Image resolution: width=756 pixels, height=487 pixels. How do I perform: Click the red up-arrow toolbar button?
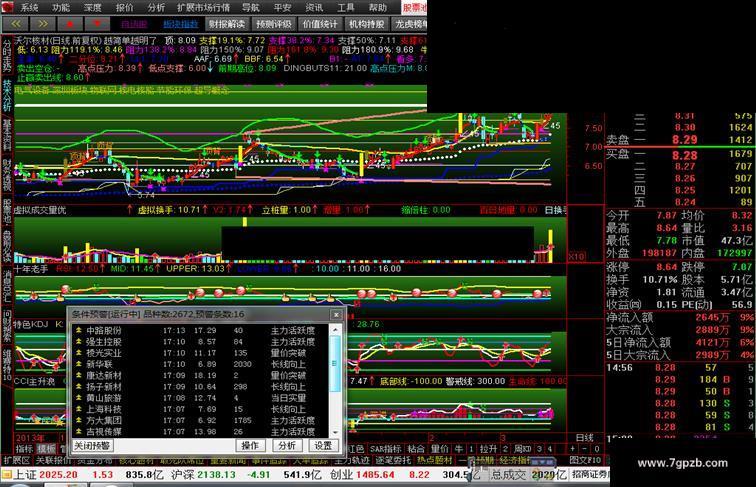pos(69,24)
